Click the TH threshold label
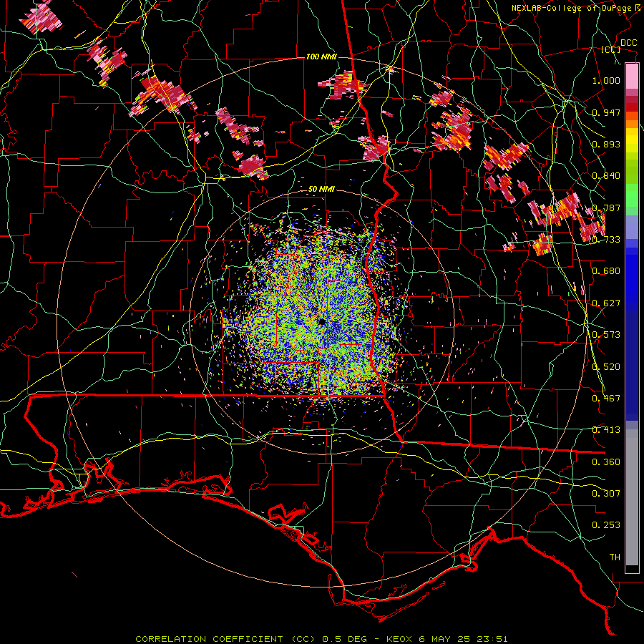The image size is (644, 644). tap(615, 557)
